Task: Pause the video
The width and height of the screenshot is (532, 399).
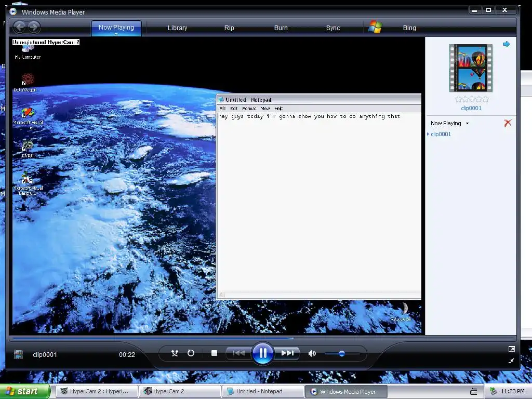Action: coord(262,353)
